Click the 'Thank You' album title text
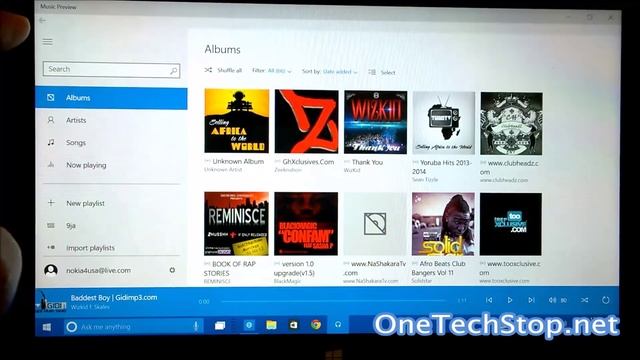Viewport: 640px width, 360px height. [367, 162]
